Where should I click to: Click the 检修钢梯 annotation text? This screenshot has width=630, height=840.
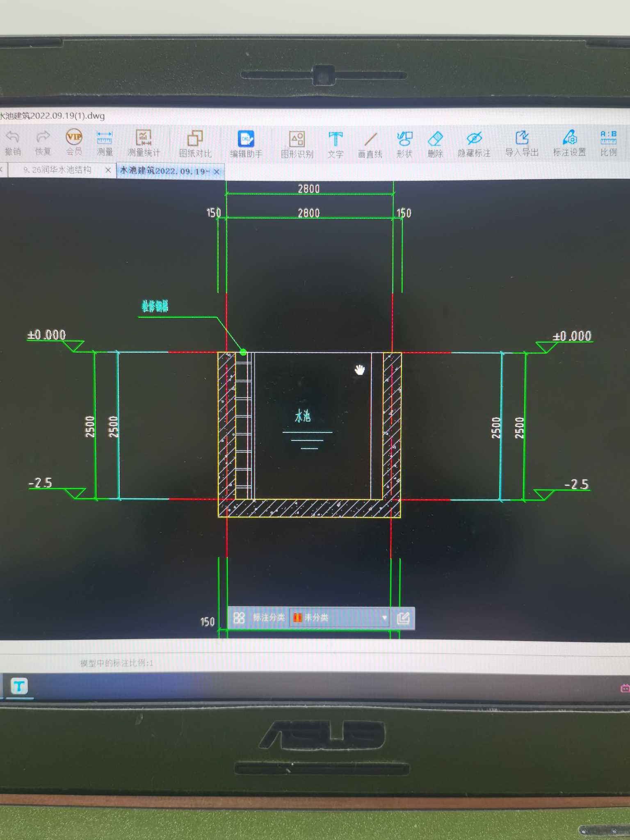pos(155,306)
